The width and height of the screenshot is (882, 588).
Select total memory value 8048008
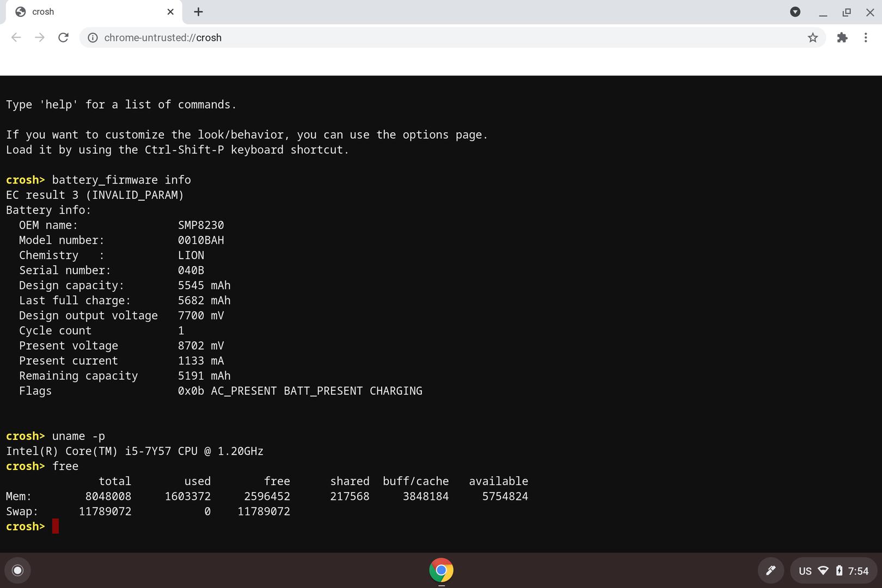click(x=108, y=497)
